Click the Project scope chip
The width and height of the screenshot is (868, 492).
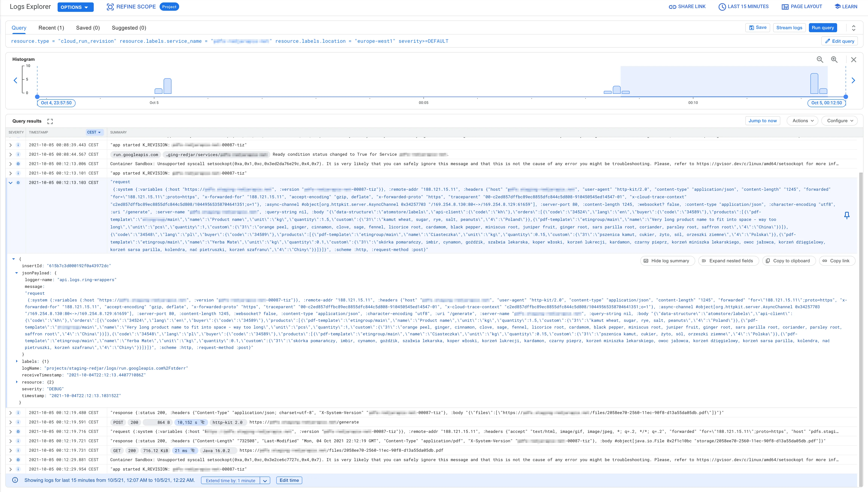[169, 7]
